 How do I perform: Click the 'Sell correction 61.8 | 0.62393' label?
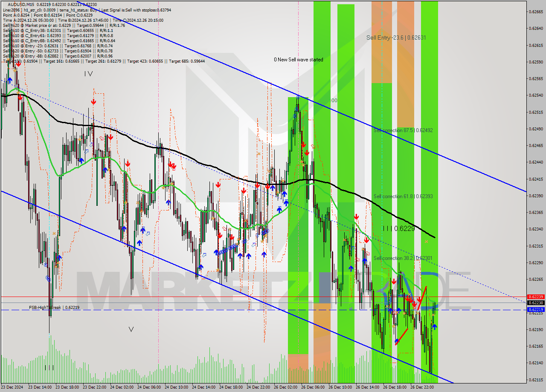pos(403,196)
